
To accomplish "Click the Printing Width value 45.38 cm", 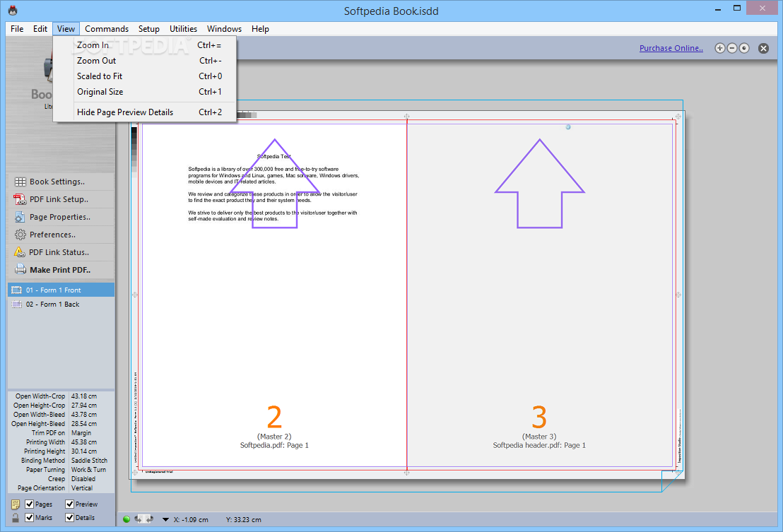I will pos(84,442).
